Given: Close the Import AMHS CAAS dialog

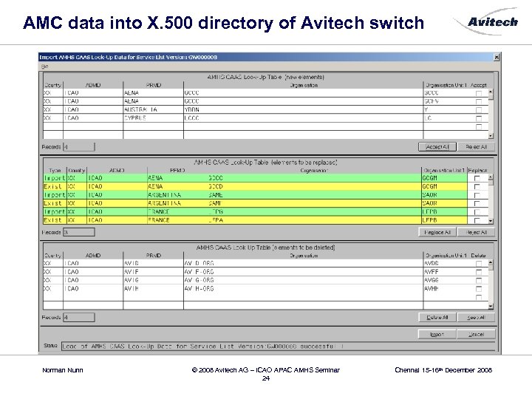Looking at the screenshot, I should [497, 58].
